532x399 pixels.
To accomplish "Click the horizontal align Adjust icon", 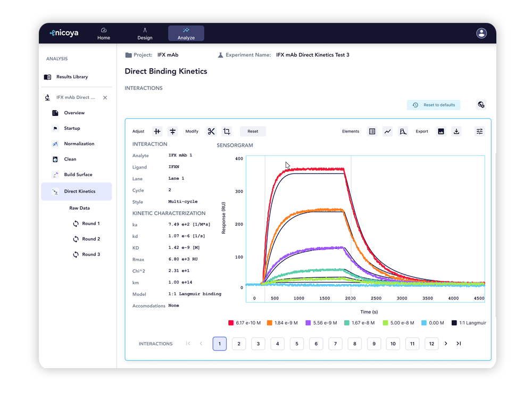I will (x=172, y=131).
